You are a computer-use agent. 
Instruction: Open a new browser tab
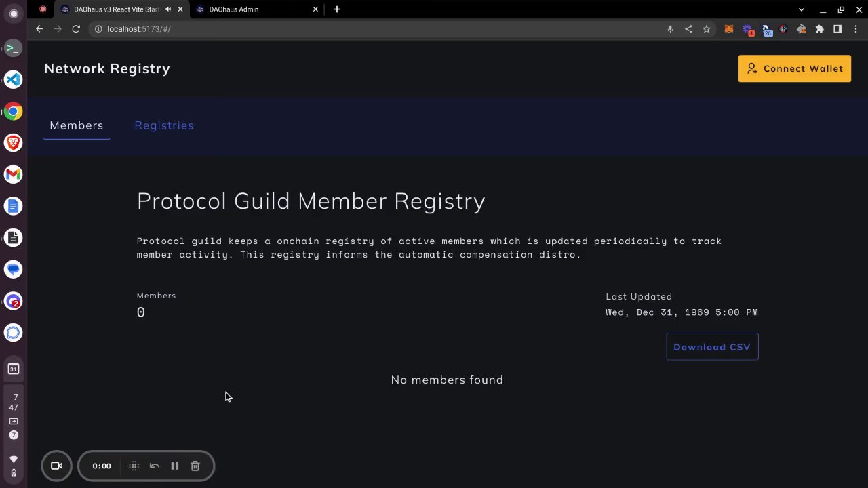[x=337, y=9]
